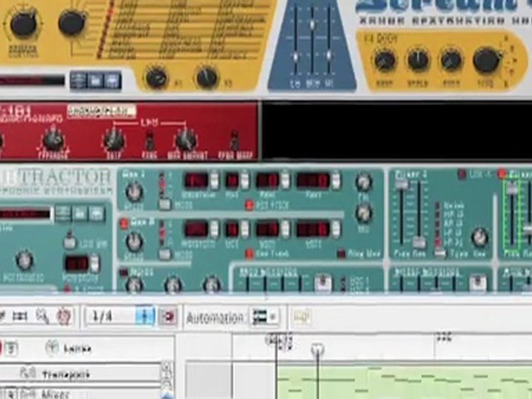Image resolution: width=532 pixels, height=399 pixels.
Task: Click the Subtractor save patch button
Action: [x=96, y=214]
